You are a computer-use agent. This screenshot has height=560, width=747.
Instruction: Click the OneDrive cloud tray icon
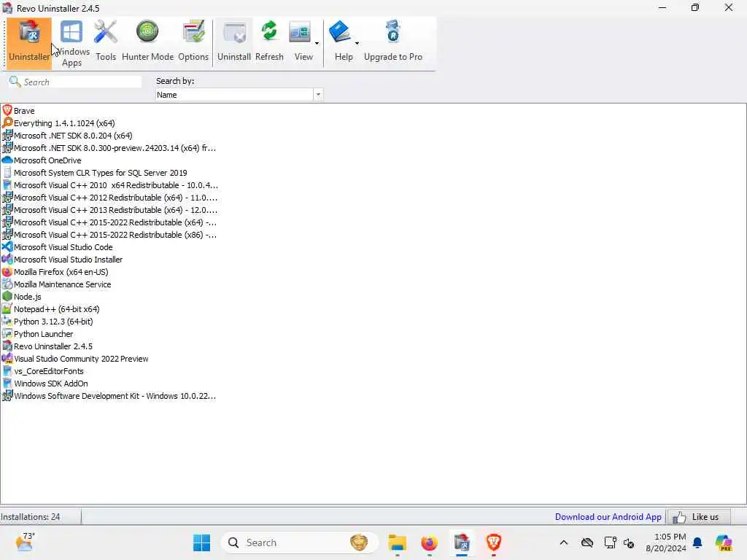pos(587,542)
